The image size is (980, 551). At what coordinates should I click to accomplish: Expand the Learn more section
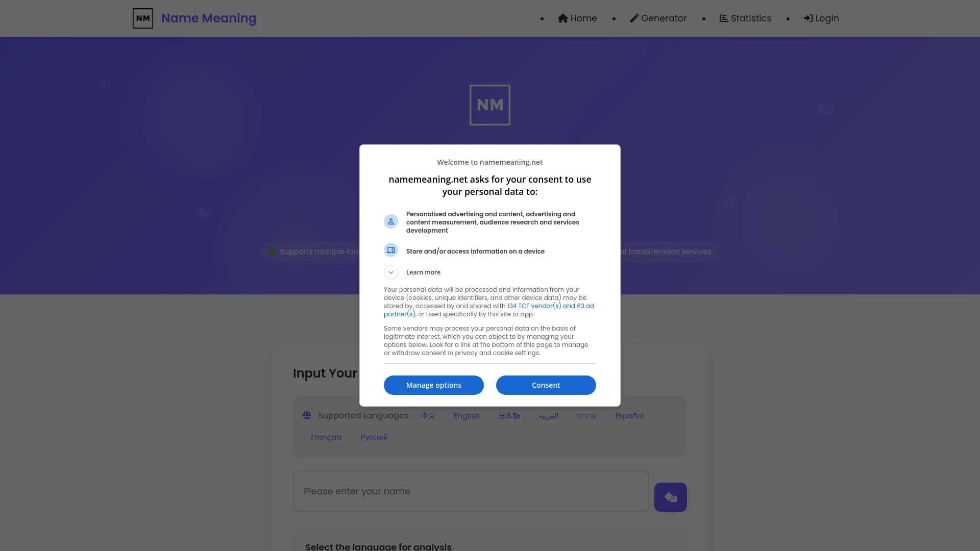(390, 272)
